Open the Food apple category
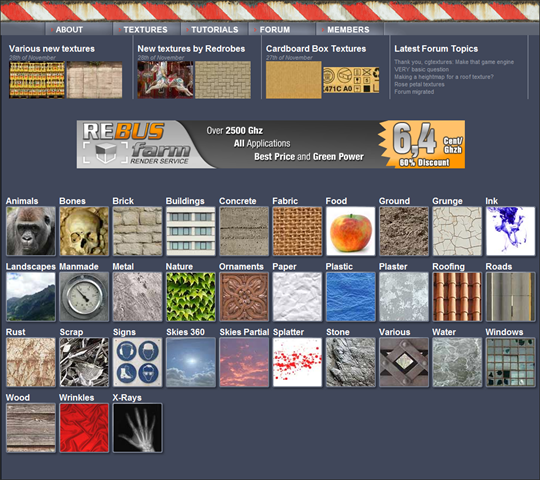The image size is (540, 480). [351, 231]
